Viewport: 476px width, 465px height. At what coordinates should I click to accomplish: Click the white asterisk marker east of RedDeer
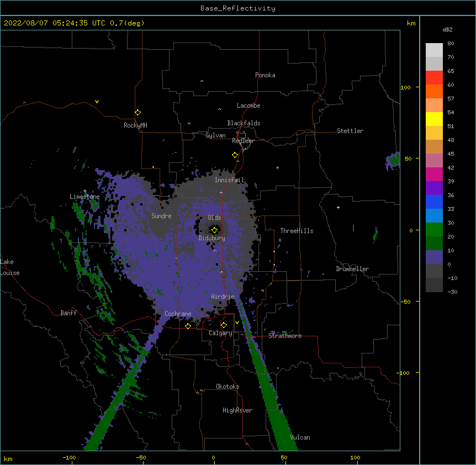277,167
